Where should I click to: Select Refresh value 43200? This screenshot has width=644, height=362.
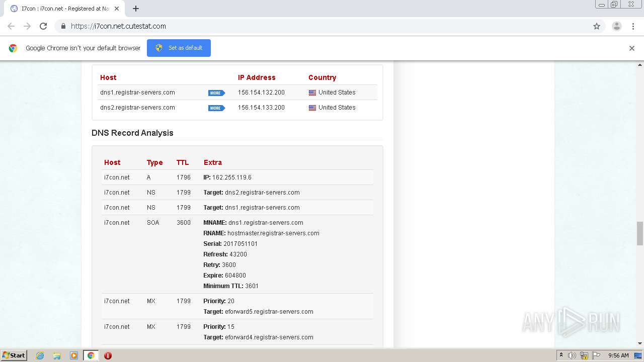pyautogui.click(x=238, y=254)
